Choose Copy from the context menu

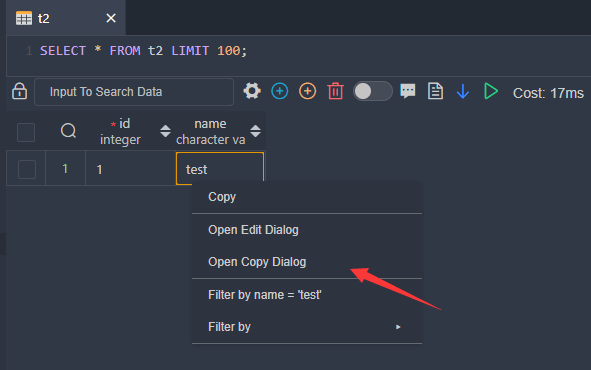pos(307,197)
